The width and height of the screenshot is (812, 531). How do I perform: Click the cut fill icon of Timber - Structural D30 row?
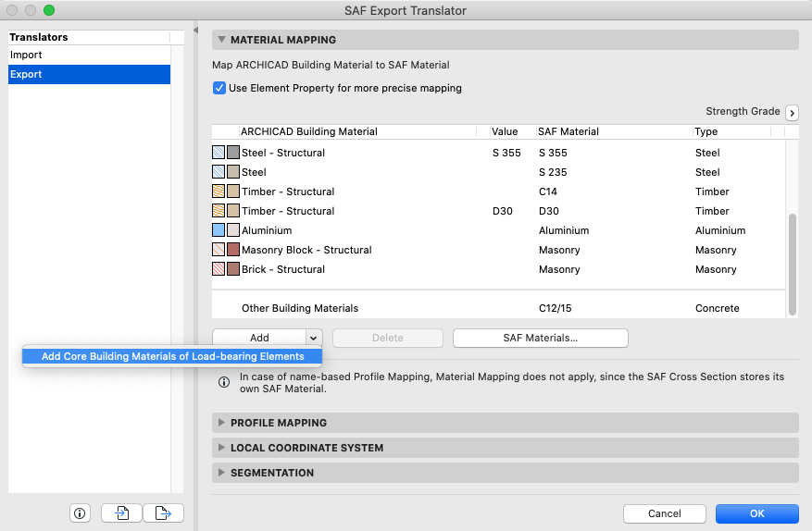219,211
